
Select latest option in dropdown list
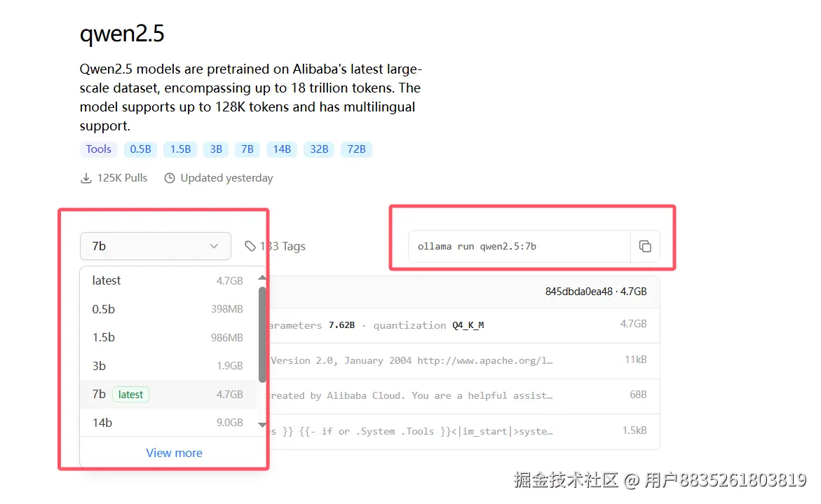168,280
